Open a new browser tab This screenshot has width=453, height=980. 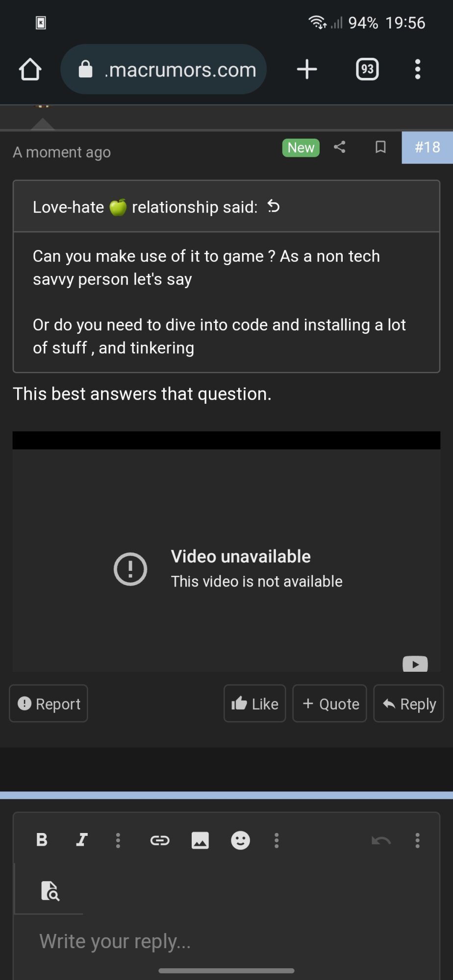point(307,69)
